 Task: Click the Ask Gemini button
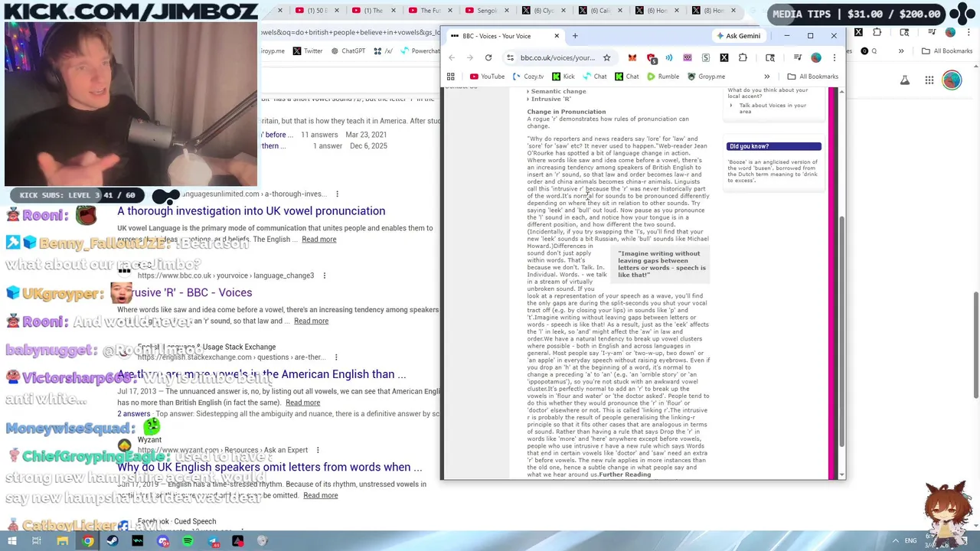[738, 36]
